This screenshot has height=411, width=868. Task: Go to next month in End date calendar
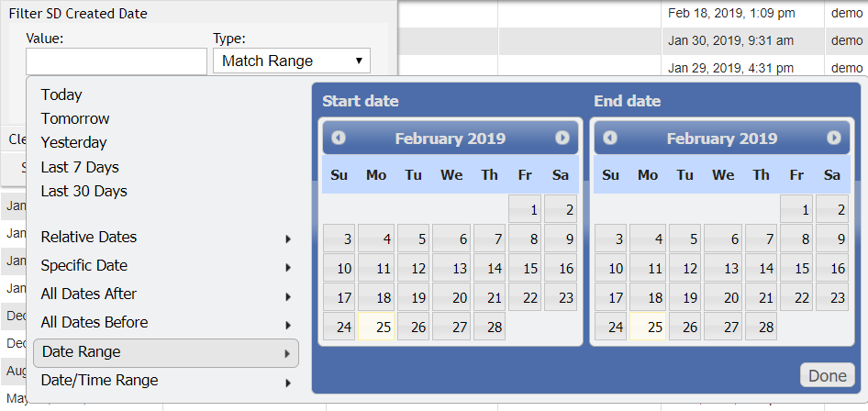click(834, 138)
